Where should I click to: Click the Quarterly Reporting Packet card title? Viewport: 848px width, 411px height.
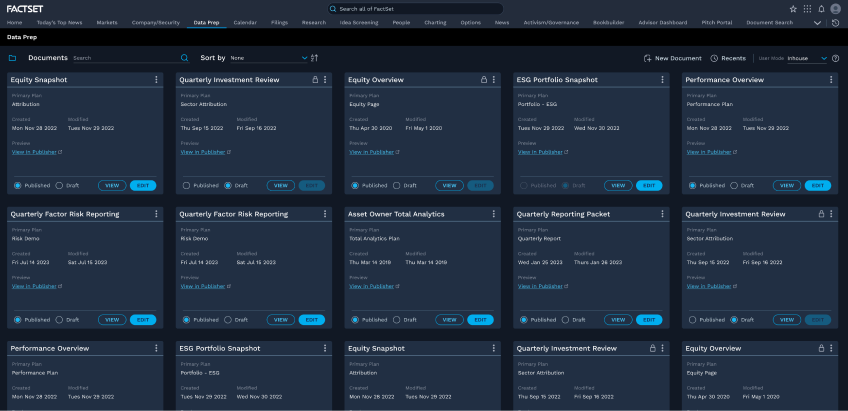point(563,214)
